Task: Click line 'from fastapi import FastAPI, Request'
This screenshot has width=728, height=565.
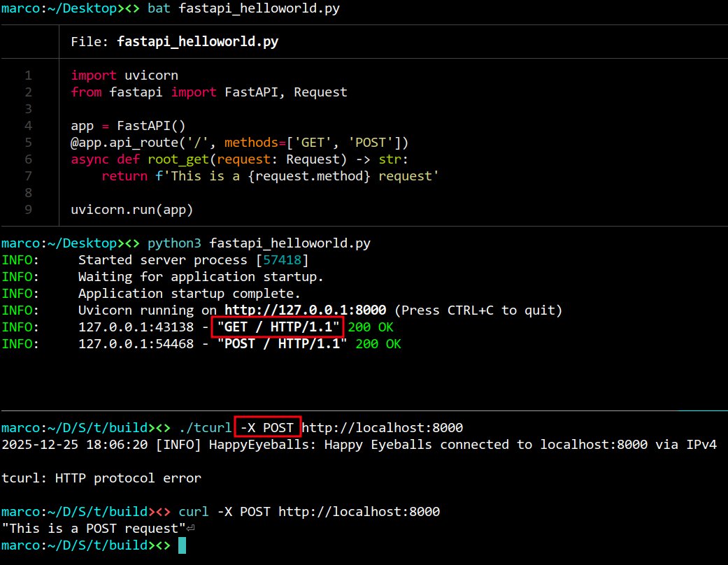Action: [209, 92]
